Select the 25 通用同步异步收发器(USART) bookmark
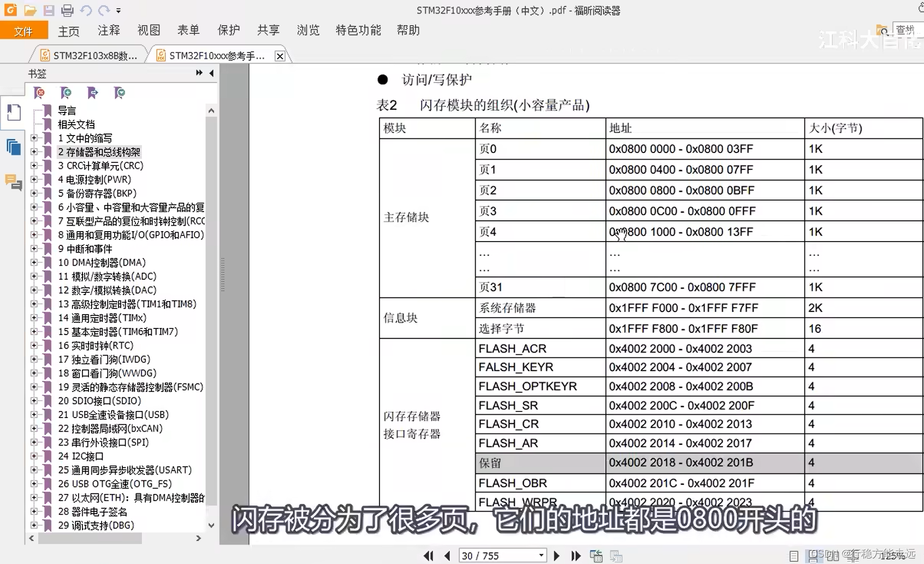 pyautogui.click(x=125, y=470)
